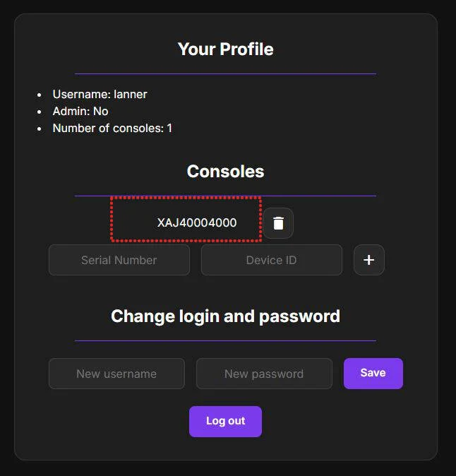Click the Your Profile heading
This screenshot has width=456, height=476.
point(225,49)
